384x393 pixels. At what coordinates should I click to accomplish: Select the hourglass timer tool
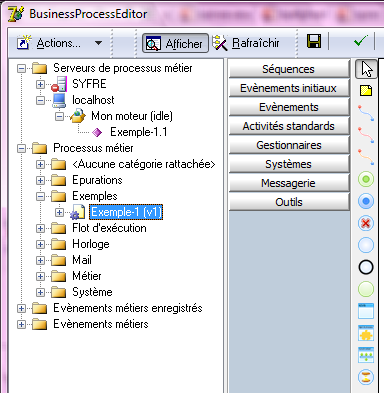coord(366,377)
